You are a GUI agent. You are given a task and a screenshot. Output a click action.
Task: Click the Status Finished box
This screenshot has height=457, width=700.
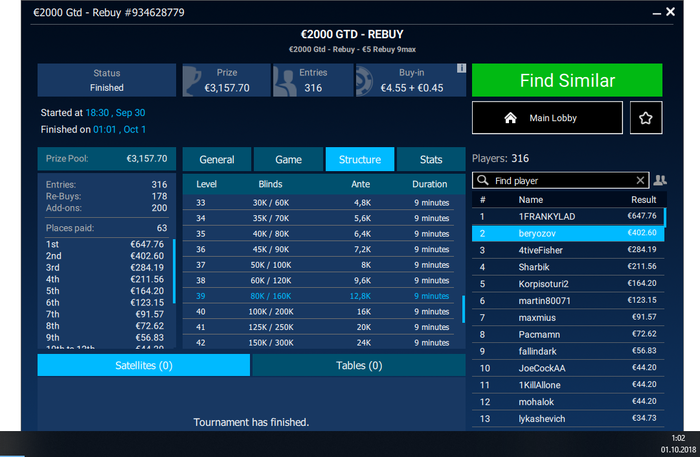pyautogui.click(x=107, y=80)
